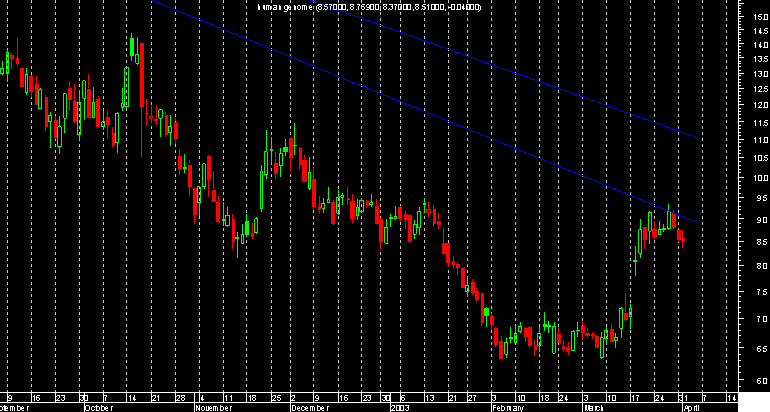Select the 12.0 price axis label
Image resolution: width=770 pixels, height=412 pixels.
[x=760, y=106]
